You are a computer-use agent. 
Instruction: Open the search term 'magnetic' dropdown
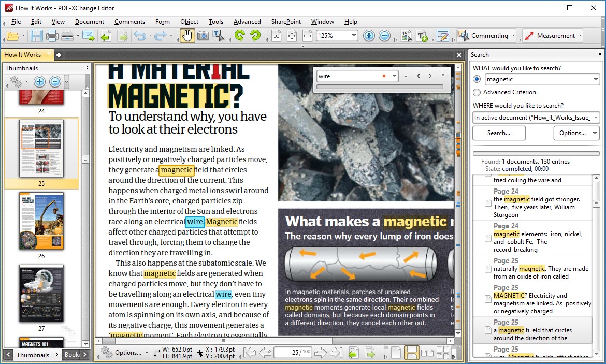coord(596,79)
